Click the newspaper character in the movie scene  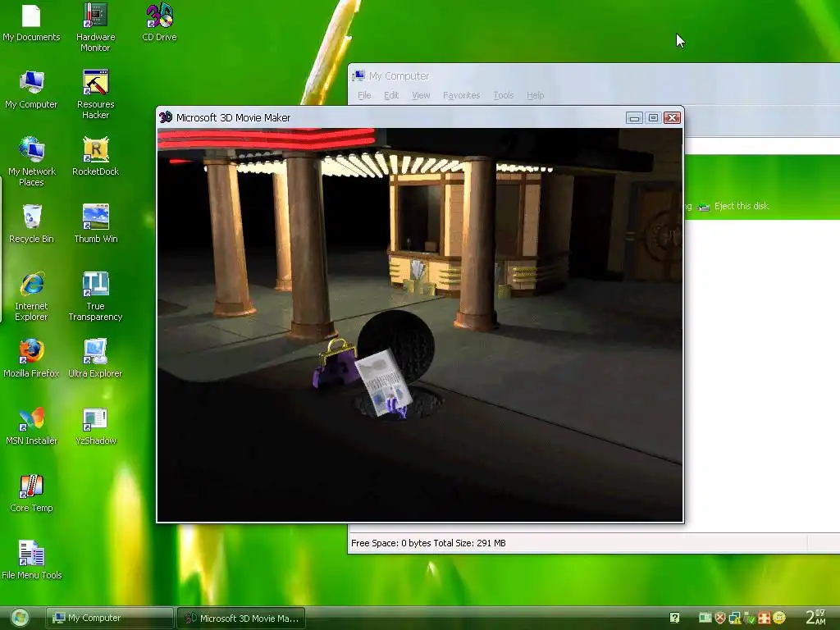[x=384, y=382]
